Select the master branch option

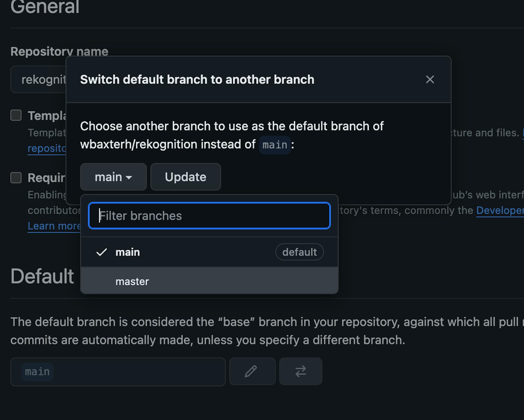click(132, 281)
